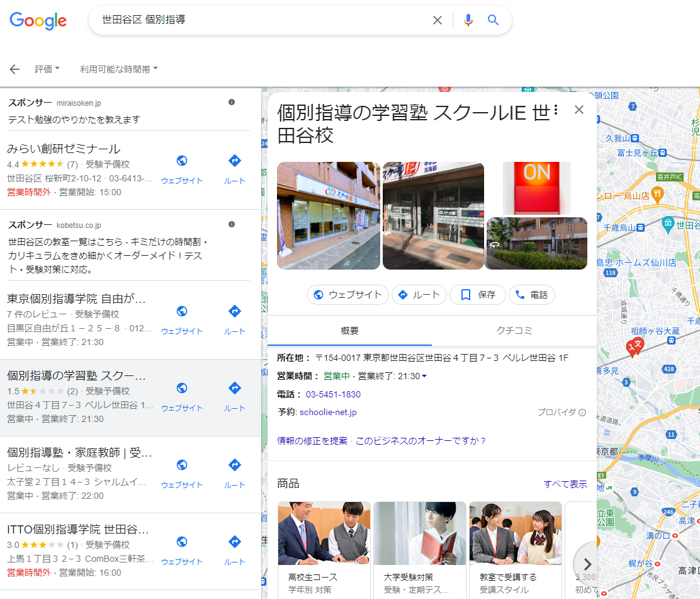Start voice search with microphone
Image resolution: width=700 pixels, height=599 pixels.
(x=468, y=20)
